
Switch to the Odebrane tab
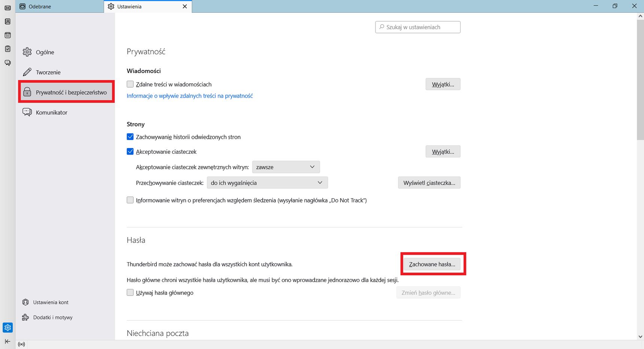tap(60, 6)
